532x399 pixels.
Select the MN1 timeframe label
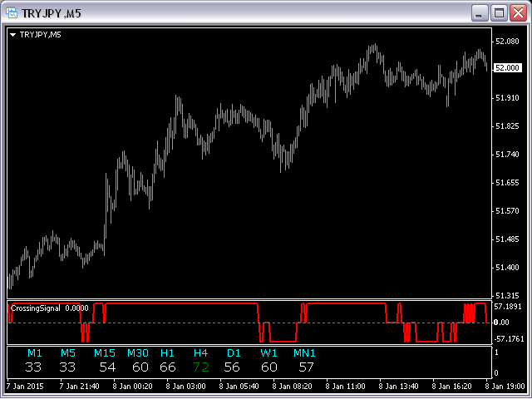[304, 353]
